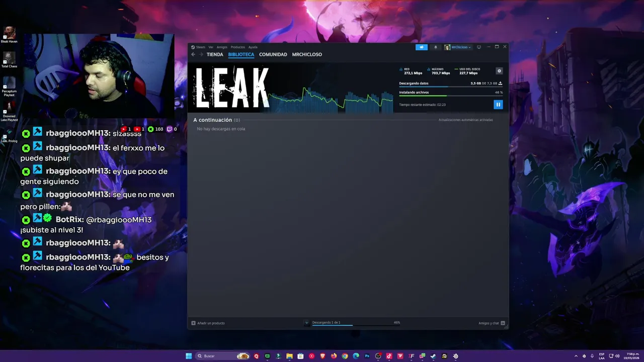This screenshot has width=644, height=362.
Task: Open Microsoft Edge from taskbar
Action: pos(356,356)
